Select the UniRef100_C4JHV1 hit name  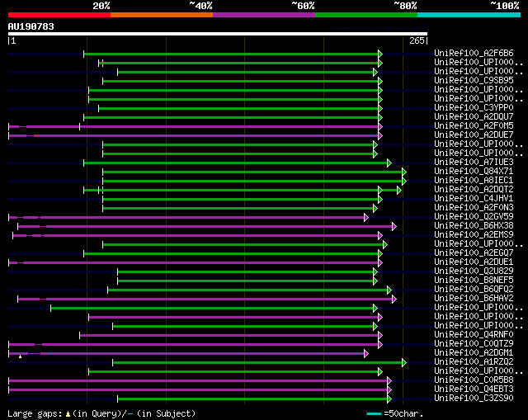click(474, 199)
